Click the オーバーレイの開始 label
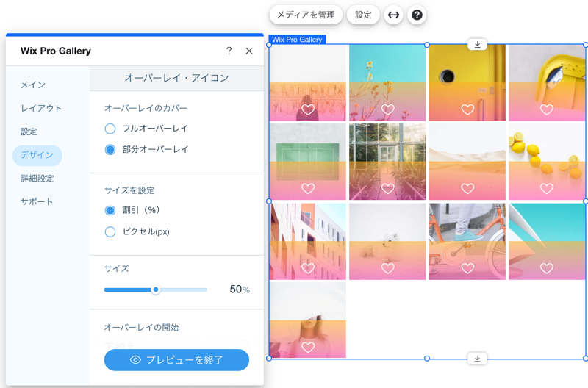 tap(141, 327)
